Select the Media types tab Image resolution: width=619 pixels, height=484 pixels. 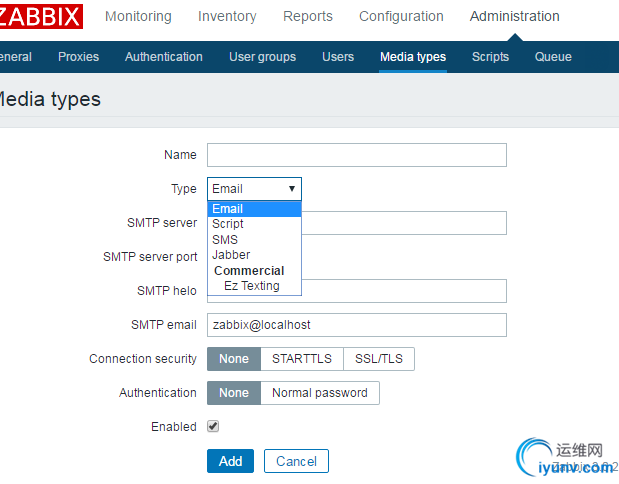[413, 57]
